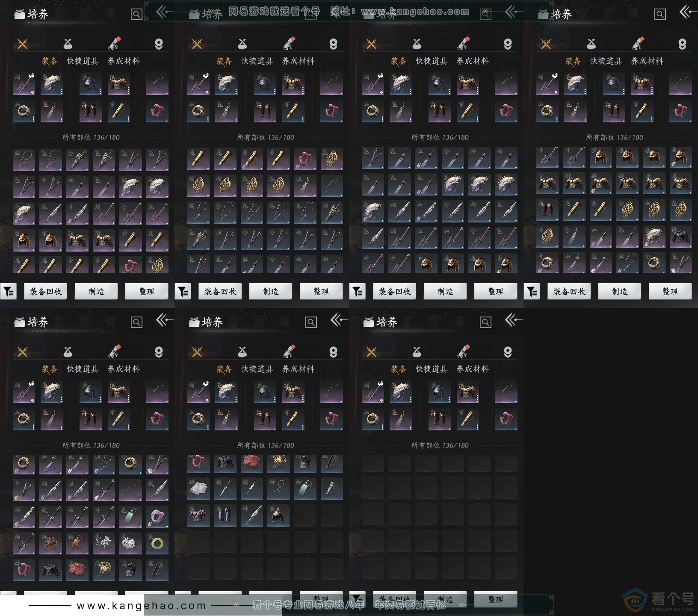698x616 pixels.
Task: Switch to 养成材料 tab in third top panel
Action: click(x=473, y=61)
